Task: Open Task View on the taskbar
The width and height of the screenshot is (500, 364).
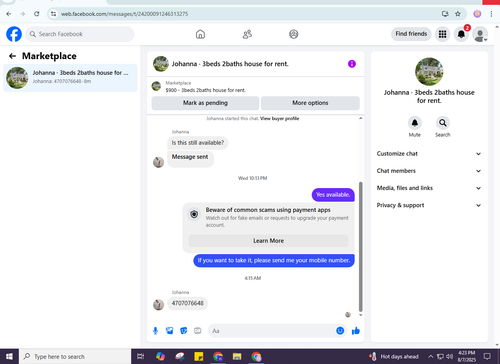Action: tap(141, 356)
